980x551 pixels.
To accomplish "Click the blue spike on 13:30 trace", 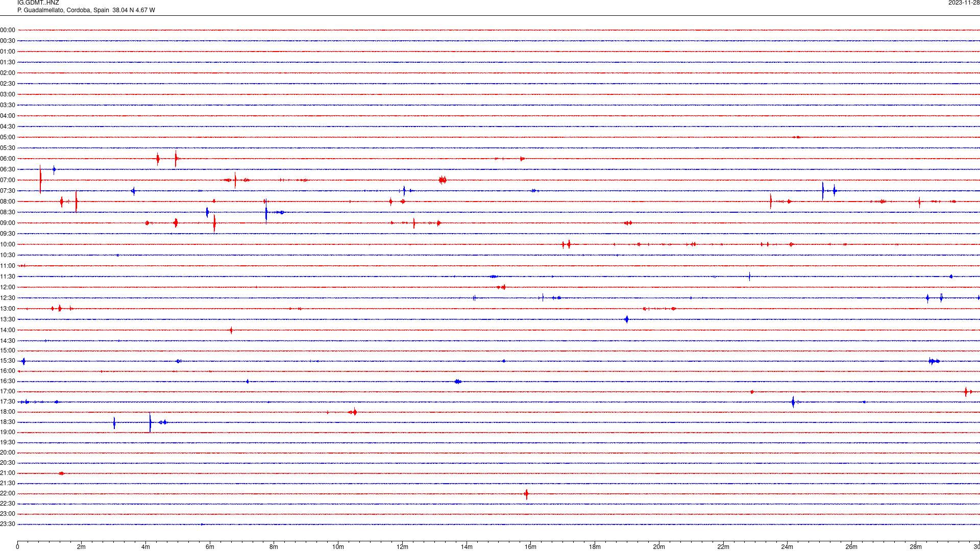I will tap(627, 319).
